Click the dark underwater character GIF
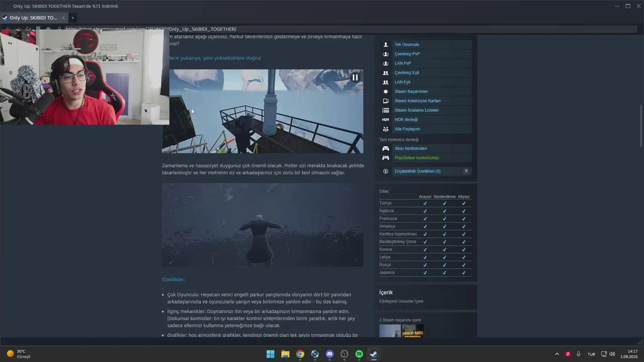 pos(262,225)
